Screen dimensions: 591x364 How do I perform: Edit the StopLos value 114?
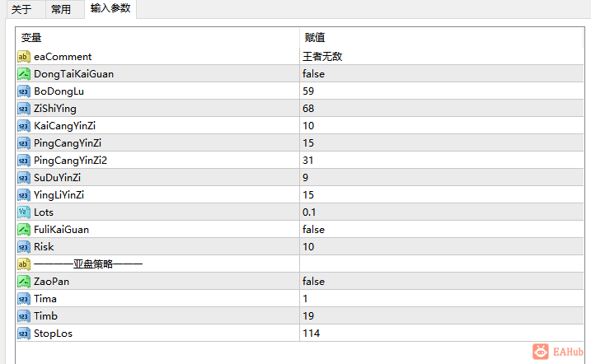click(441, 334)
